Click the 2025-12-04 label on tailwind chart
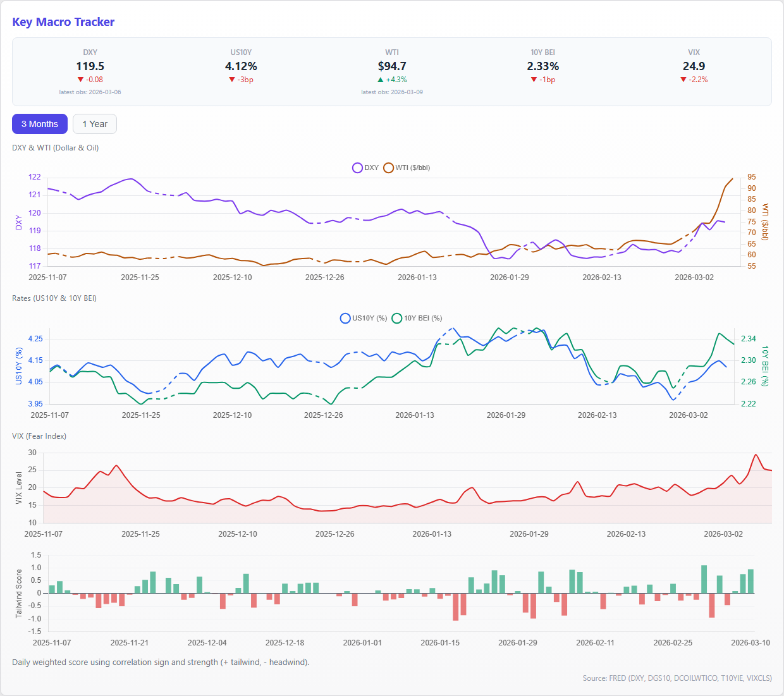 pos(207,643)
